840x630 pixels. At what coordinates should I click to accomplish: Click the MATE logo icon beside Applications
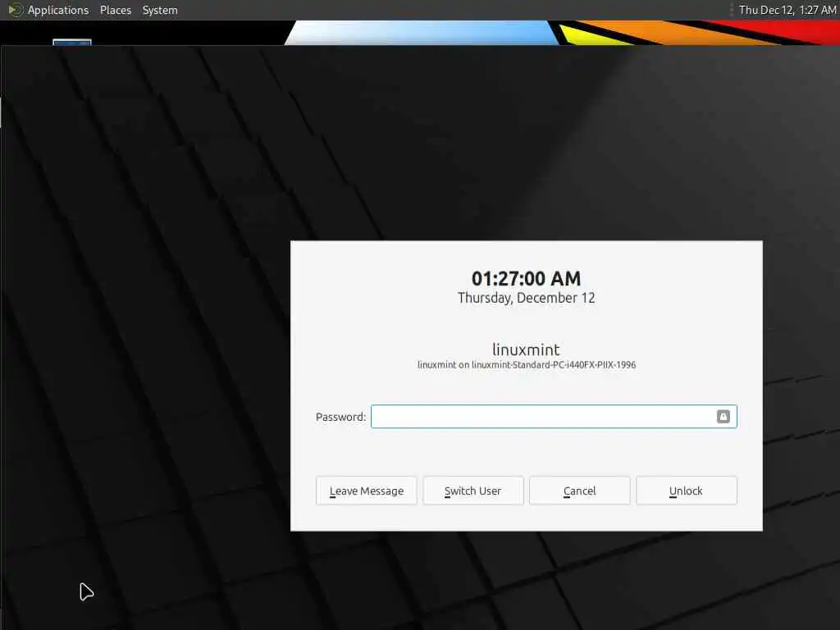[x=16, y=10]
